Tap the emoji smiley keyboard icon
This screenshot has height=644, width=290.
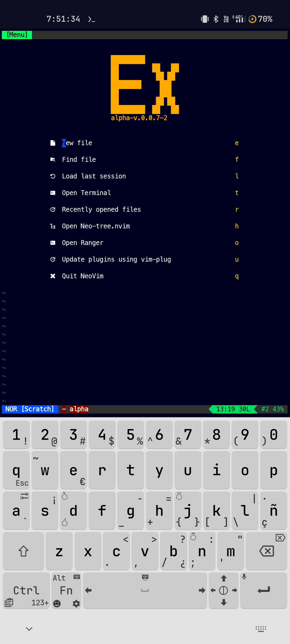57,603
